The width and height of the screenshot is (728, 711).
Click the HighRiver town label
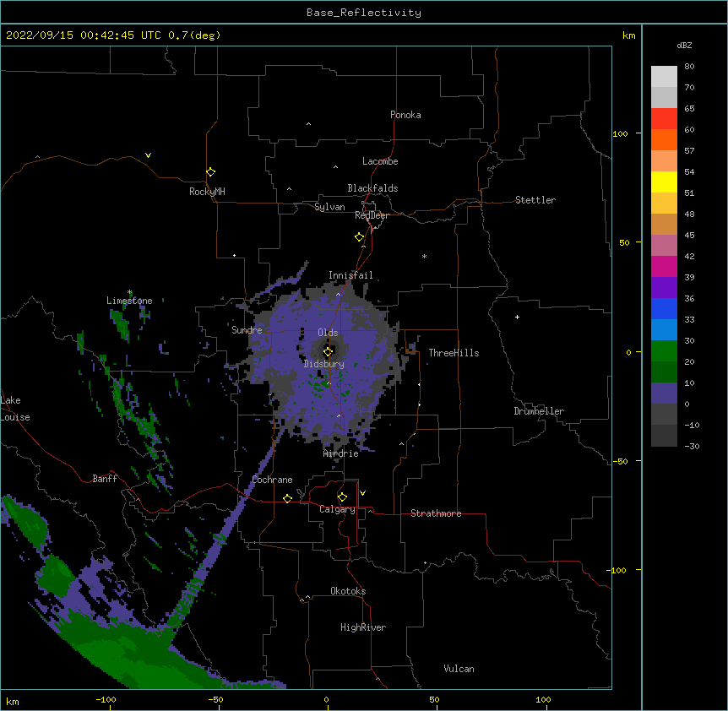pyautogui.click(x=363, y=627)
